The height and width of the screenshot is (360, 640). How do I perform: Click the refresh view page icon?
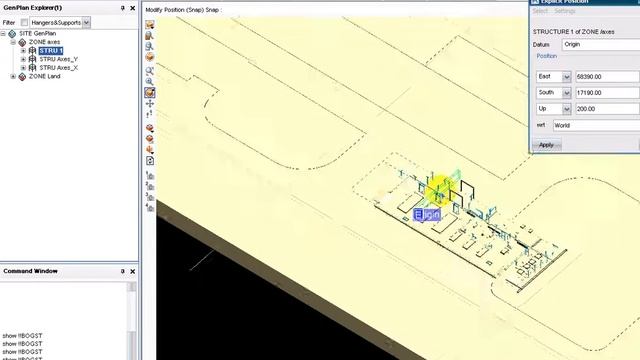pyautogui.click(x=150, y=161)
